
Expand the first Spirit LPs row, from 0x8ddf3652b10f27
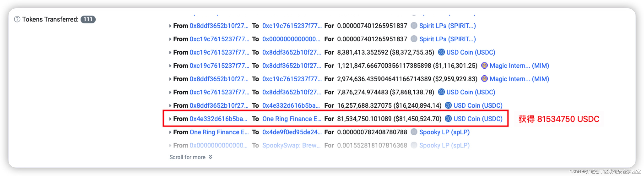(x=170, y=26)
